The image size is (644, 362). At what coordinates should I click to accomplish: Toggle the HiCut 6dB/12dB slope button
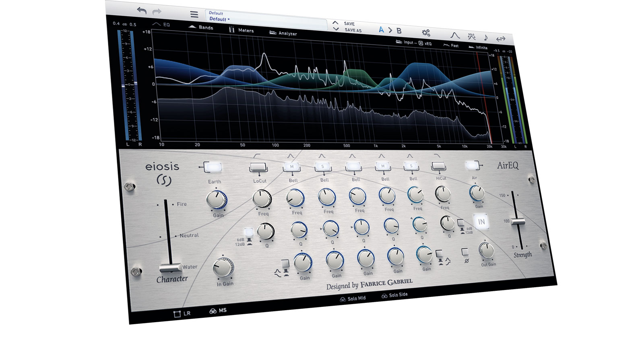click(460, 223)
